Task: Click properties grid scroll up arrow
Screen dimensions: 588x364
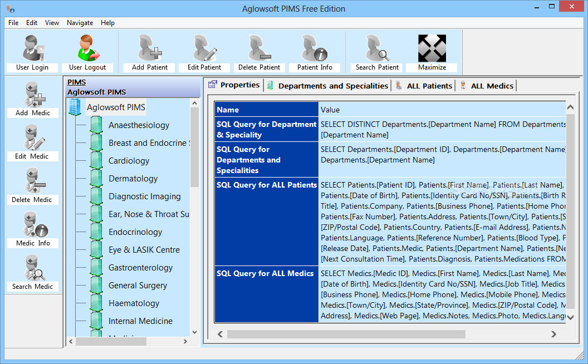Action: [570, 107]
